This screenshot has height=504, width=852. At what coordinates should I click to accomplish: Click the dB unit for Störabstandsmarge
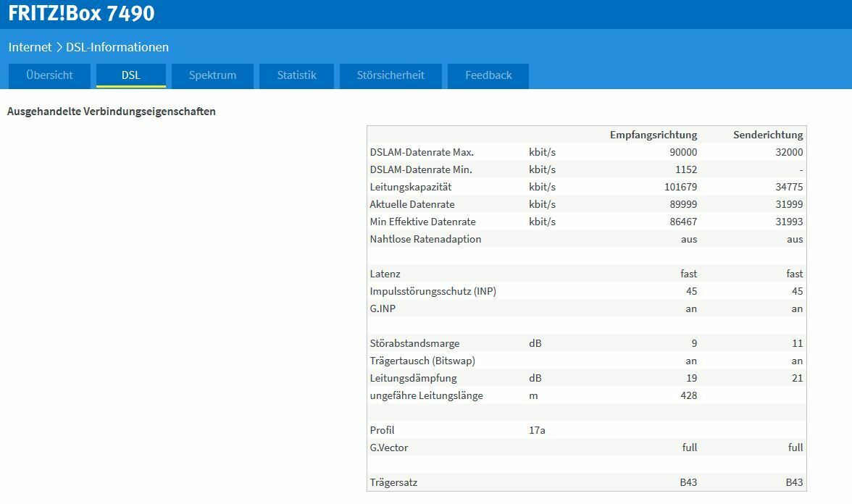[x=535, y=343]
